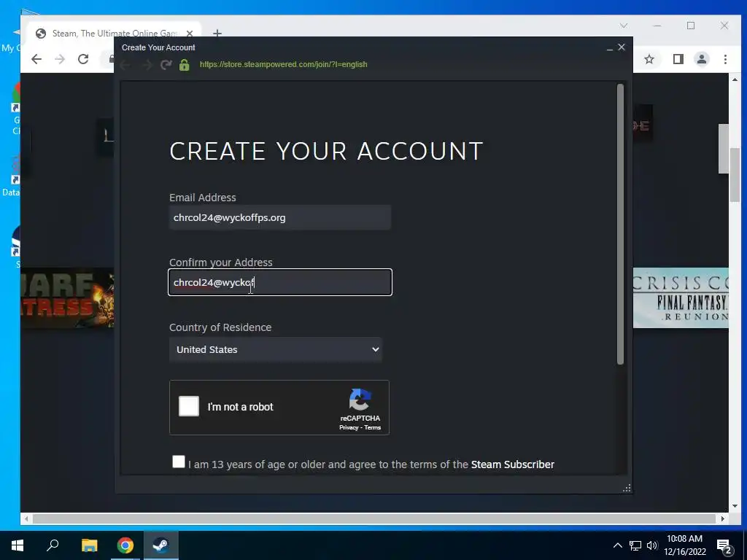Open the Windows Start menu

tap(18, 545)
